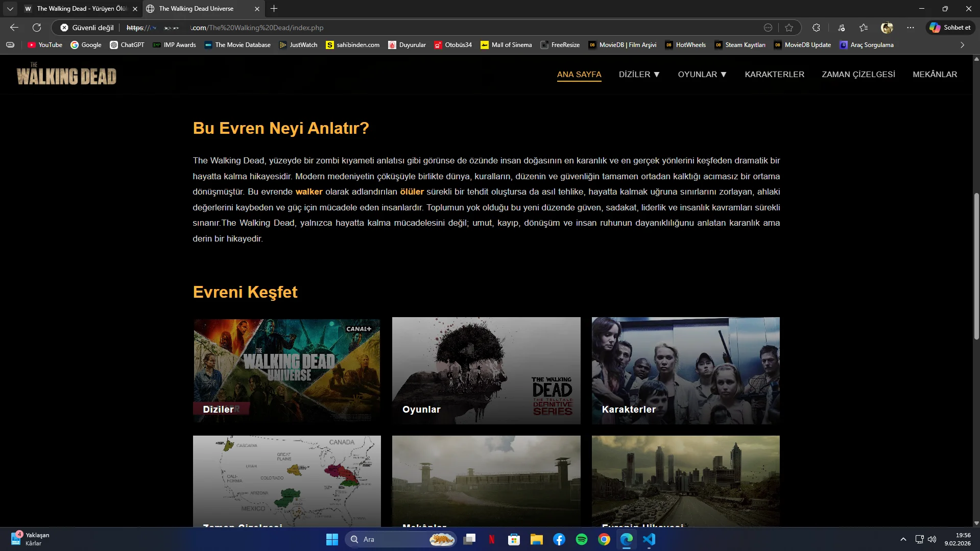The height and width of the screenshot is (551, 980).
Task: Show more bookmarks with chevron arrow
Action: coord(962,45)
